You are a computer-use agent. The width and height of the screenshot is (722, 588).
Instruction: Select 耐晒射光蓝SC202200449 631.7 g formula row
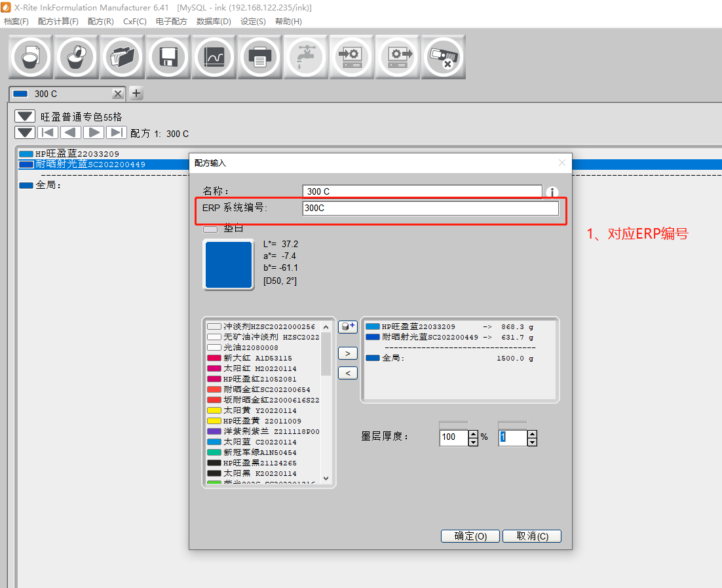pos(450,338)
